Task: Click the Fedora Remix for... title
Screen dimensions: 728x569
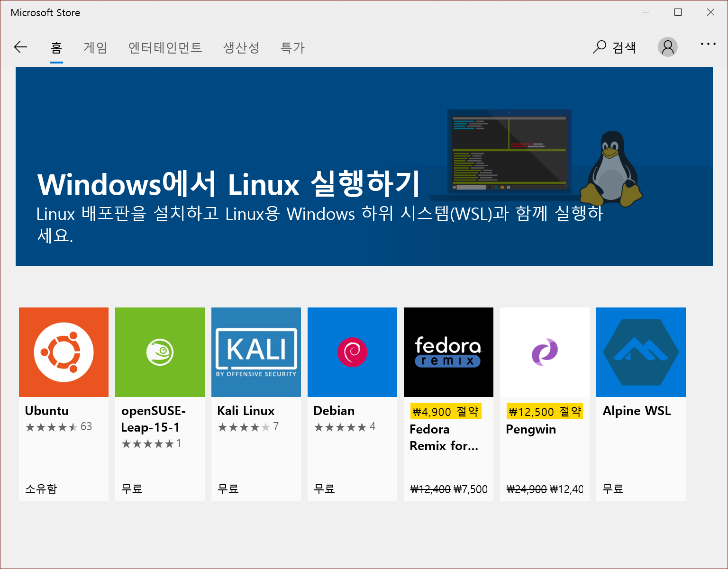Action: (444, 437)
